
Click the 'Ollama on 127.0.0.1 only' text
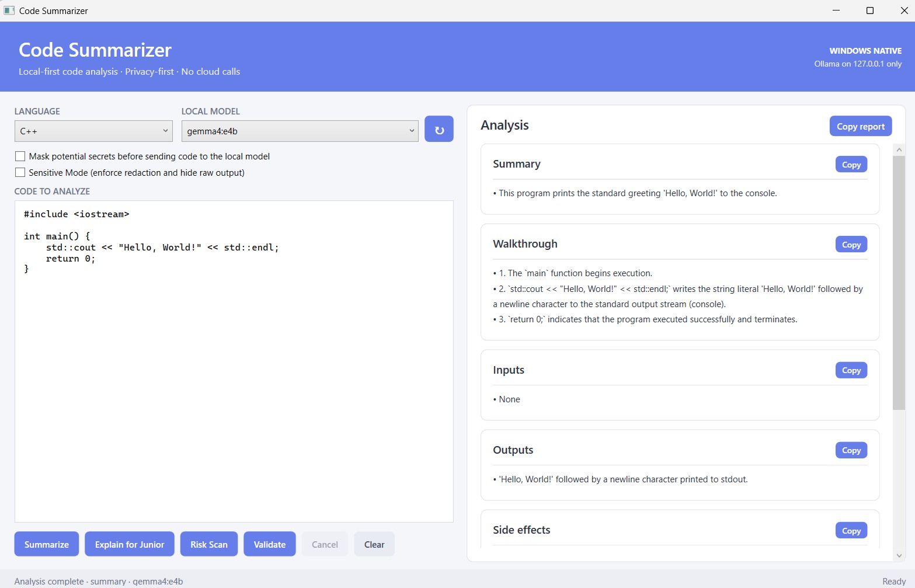click(x=858, y=64)
